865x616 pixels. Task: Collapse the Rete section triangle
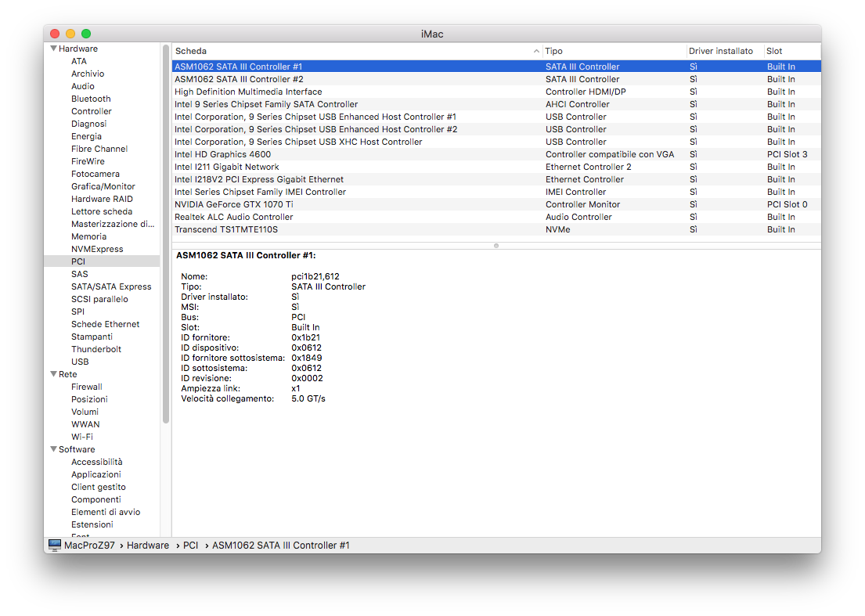point(53,374)
